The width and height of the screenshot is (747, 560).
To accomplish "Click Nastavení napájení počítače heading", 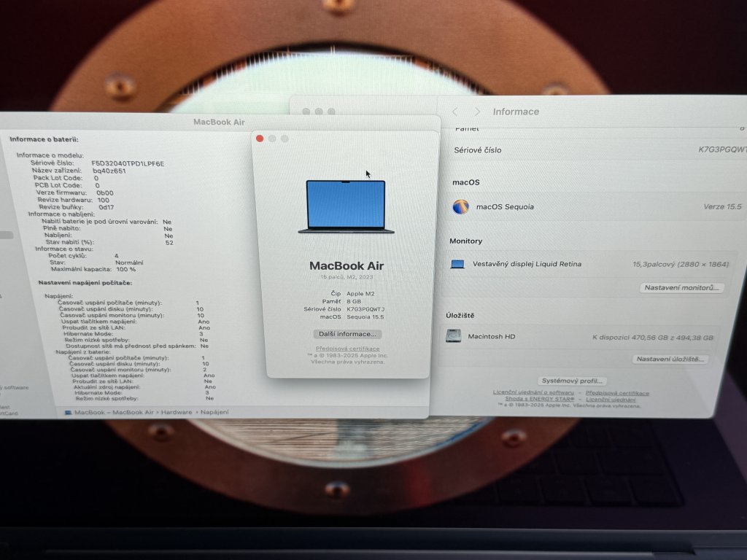I will click(x=85, y=283).
